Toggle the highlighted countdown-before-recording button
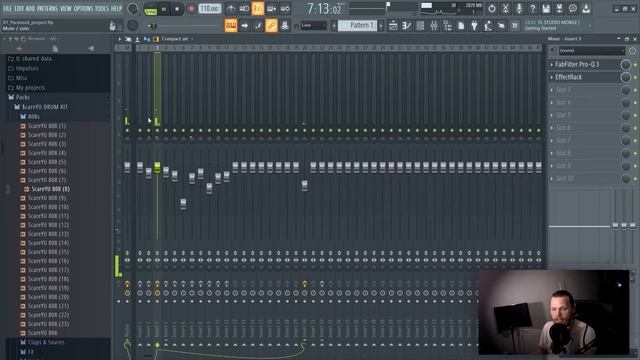This screenshot has height=360, width=640. point(258,8)
